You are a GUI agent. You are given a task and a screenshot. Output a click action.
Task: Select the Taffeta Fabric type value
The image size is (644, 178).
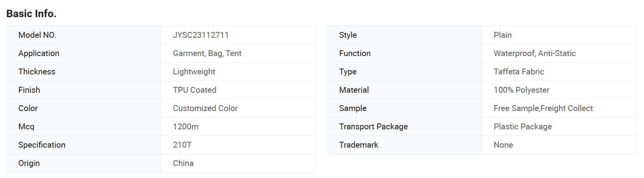519,72
